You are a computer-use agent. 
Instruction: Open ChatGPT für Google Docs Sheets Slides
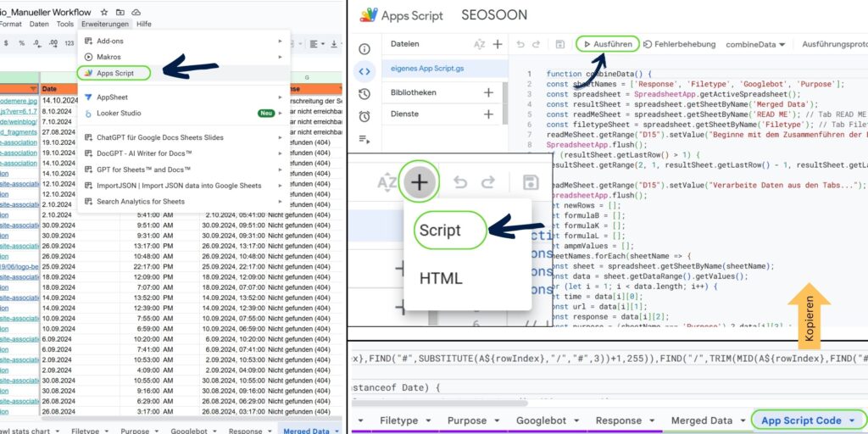click(x=184, y=137)
